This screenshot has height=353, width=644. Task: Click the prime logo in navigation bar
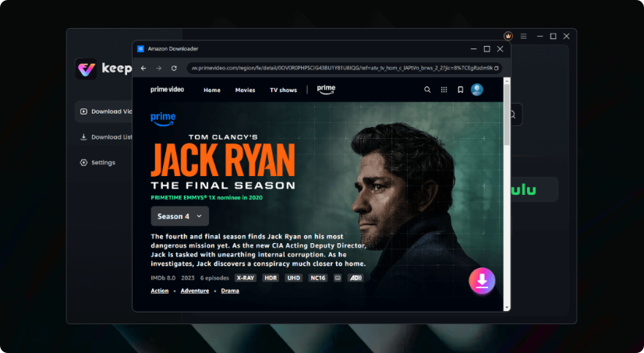[x=326, y=90]
